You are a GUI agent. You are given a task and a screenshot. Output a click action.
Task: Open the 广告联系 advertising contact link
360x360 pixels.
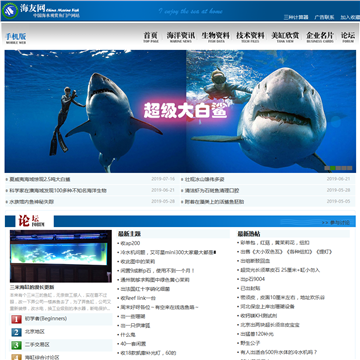324,17
